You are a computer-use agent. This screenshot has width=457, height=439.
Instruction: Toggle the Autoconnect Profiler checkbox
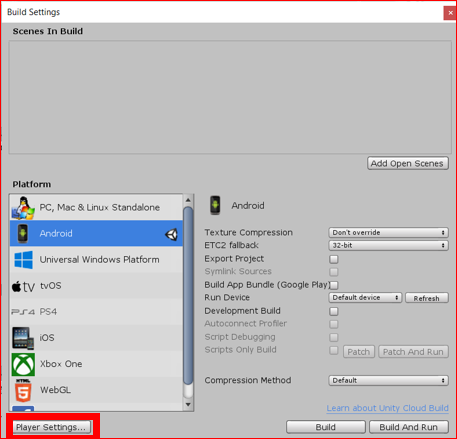(334, 324)
